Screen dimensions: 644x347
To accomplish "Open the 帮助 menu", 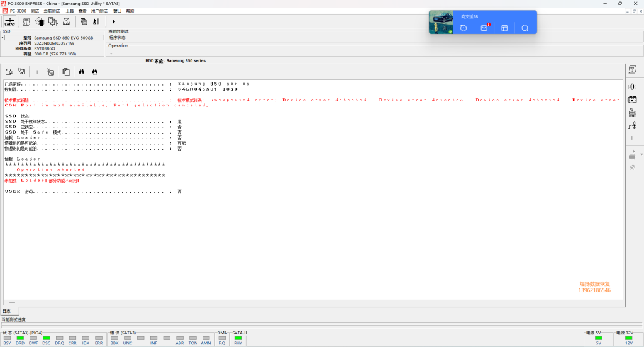I will [130, 11].
